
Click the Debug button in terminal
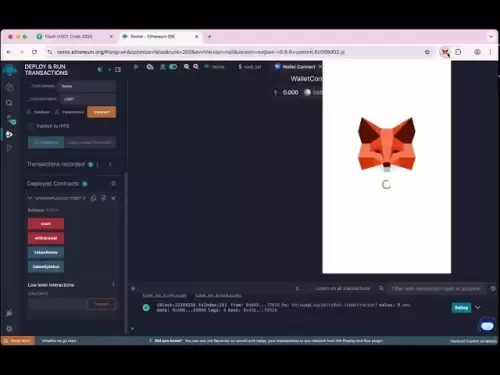pyautogui.click(x=461, y=308)
